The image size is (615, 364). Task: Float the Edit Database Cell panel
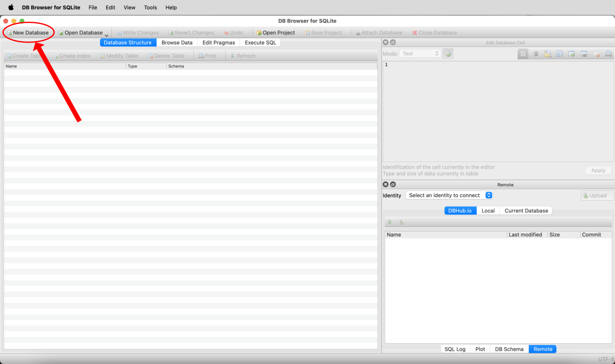393,43
